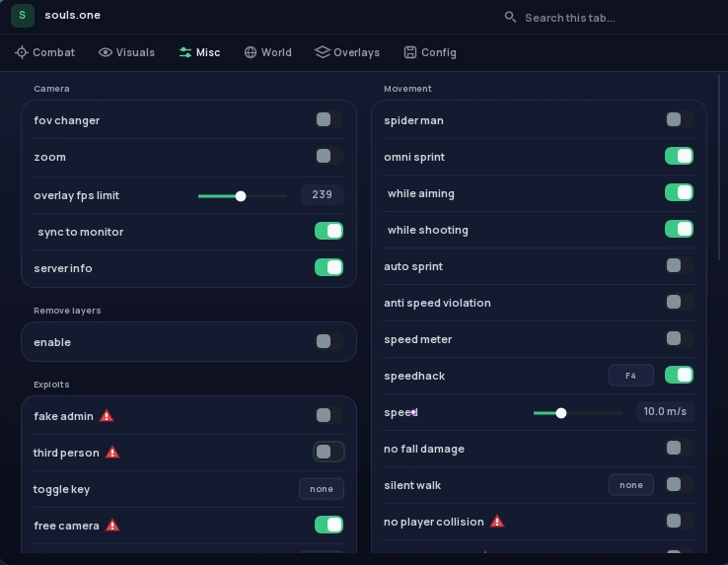Click toggle key none keybind button
Image resolution: width=728 pixels, height=565 pixels.
322,488
